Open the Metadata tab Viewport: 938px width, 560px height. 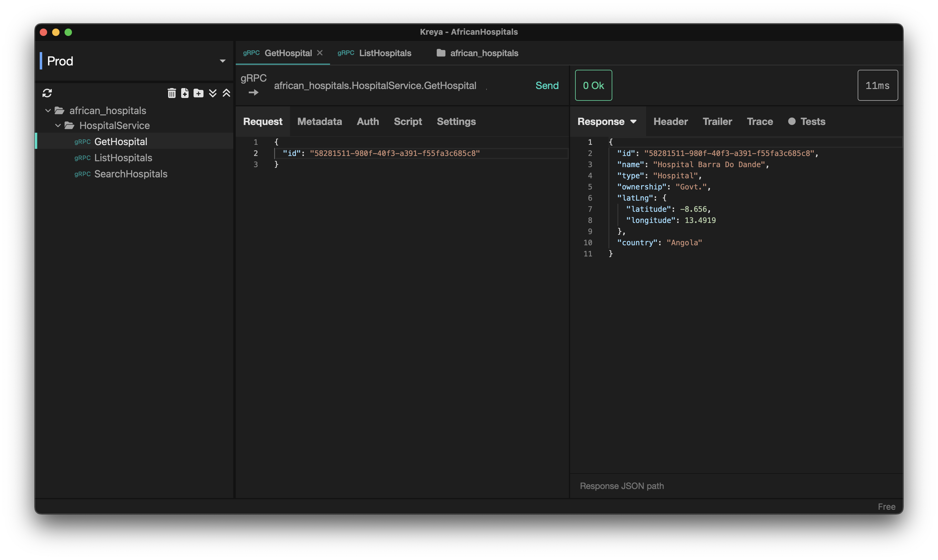(x=319, y=122)
